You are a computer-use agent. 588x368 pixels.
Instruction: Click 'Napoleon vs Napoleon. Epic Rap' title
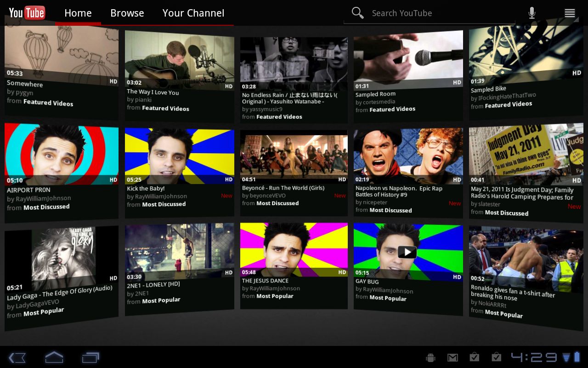[x=399, y=188]
